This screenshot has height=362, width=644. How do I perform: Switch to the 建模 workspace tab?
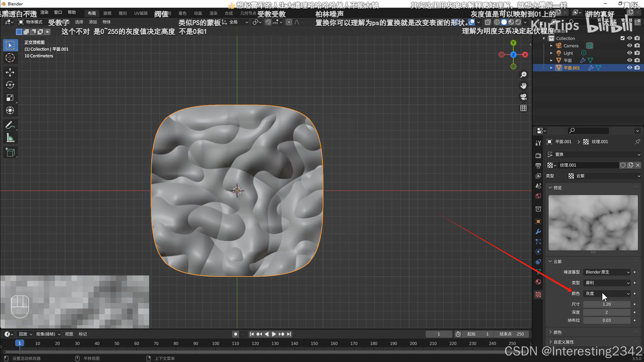(107, 13)
